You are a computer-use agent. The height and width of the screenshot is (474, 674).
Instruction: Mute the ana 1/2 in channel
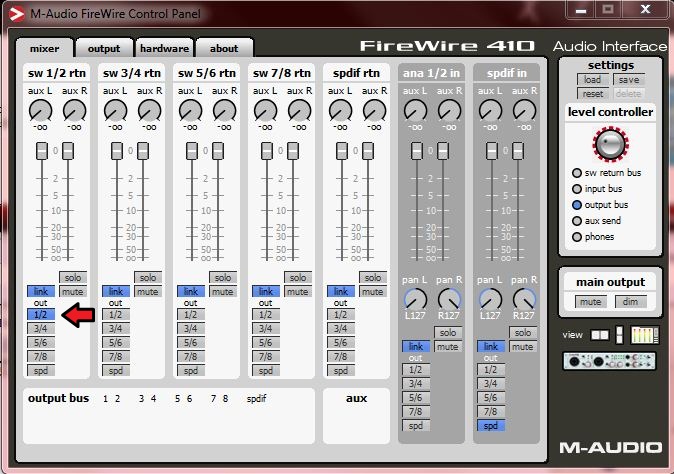[448, 346]
